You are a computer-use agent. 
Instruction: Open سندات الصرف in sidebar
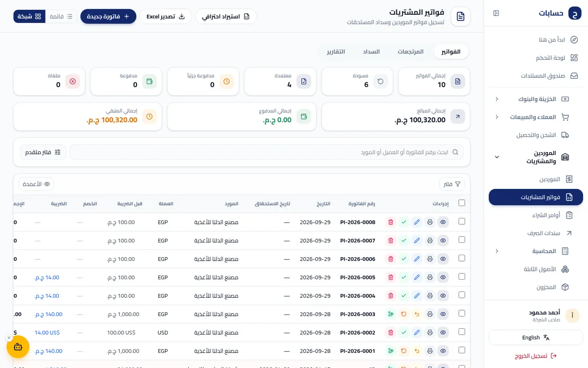[x=536, y=234]
